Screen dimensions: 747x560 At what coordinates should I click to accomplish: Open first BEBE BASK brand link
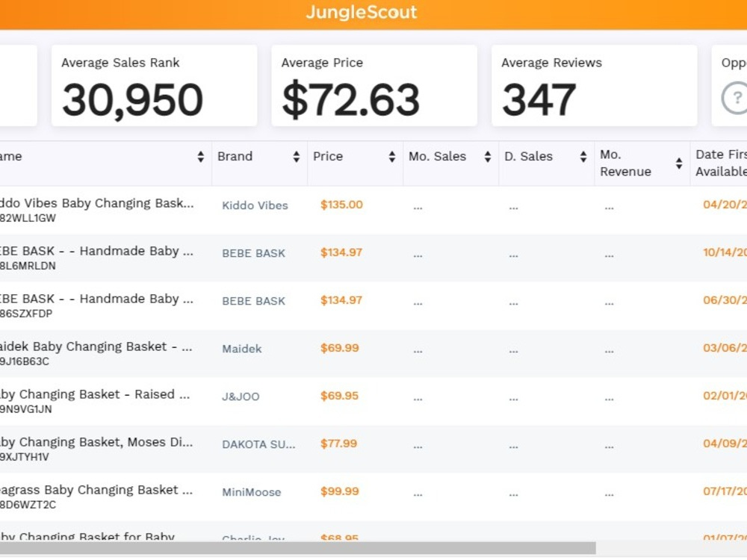click(x=253, y=253)
